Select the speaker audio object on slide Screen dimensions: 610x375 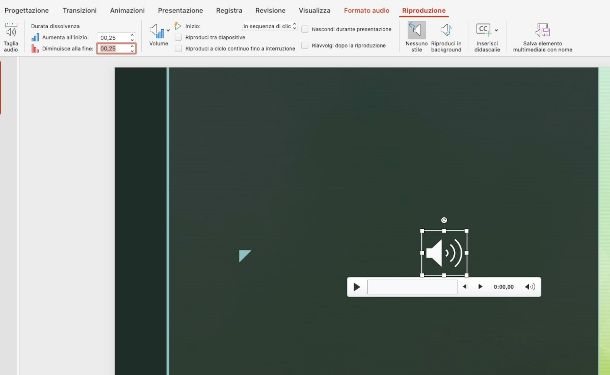[444, 253]
